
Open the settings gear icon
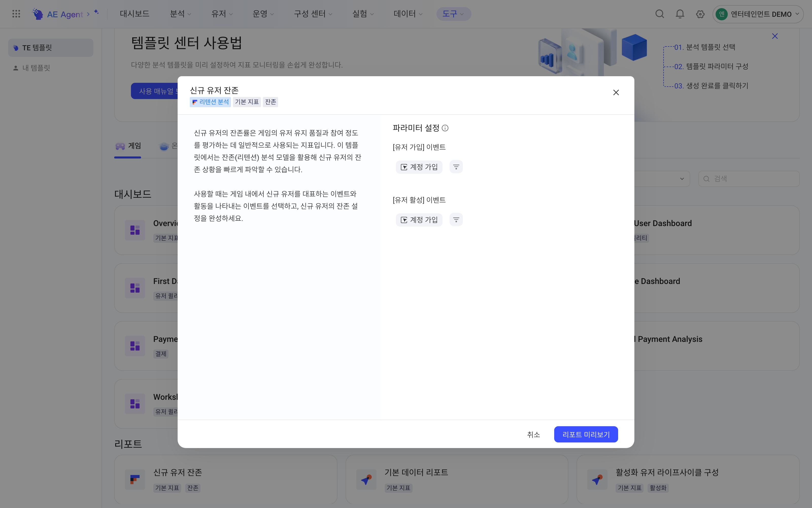tap(700, 14)
